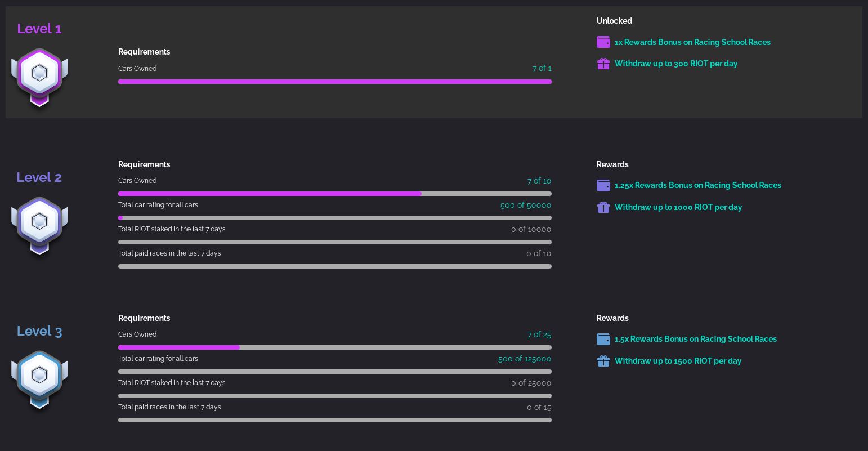Click Level 2 'Total car rating for all cars'

pos(158,205)
